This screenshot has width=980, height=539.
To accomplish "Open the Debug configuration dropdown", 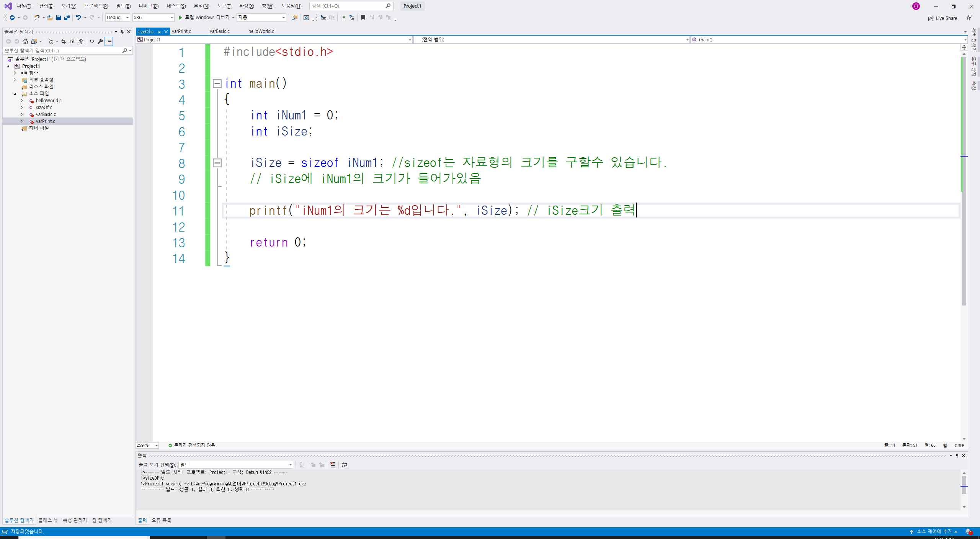I will 118,18.
